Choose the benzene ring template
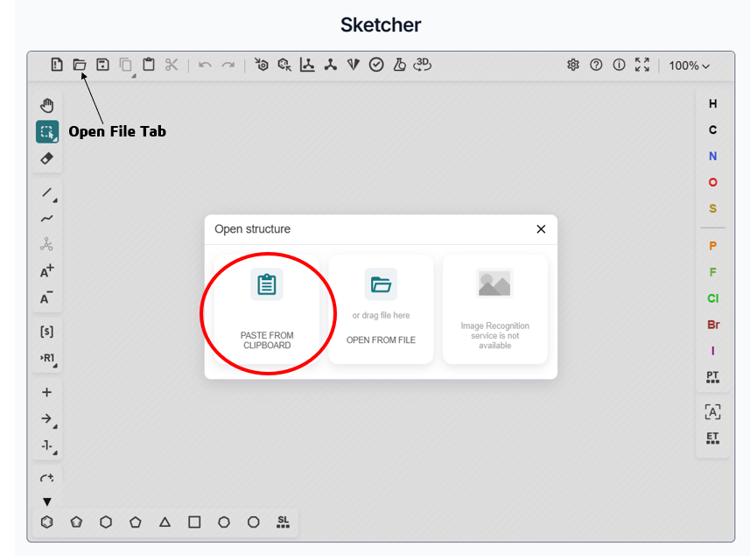The height and width of the screenshot is (560, 750). click(47, 521)
